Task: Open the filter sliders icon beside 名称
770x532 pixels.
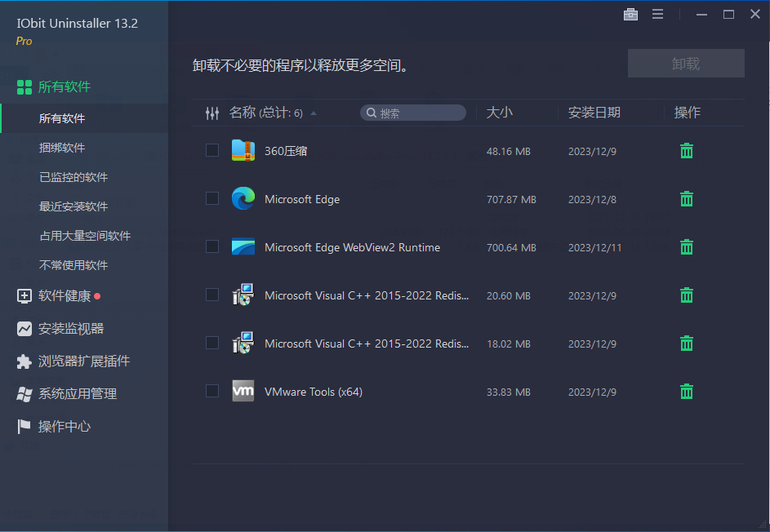Action: 212,113
